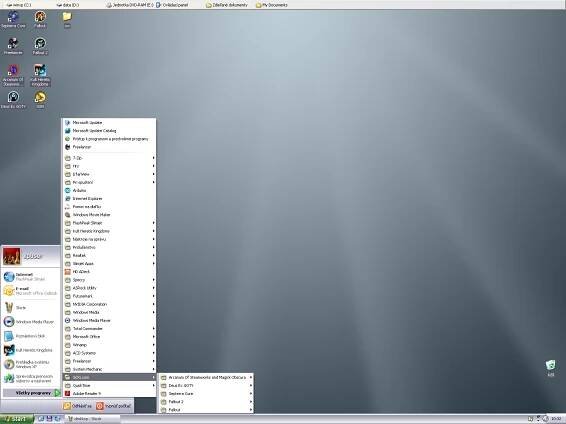566x424 pixels.
Task: Click the user account picture
Action: (x=12, y=256)
